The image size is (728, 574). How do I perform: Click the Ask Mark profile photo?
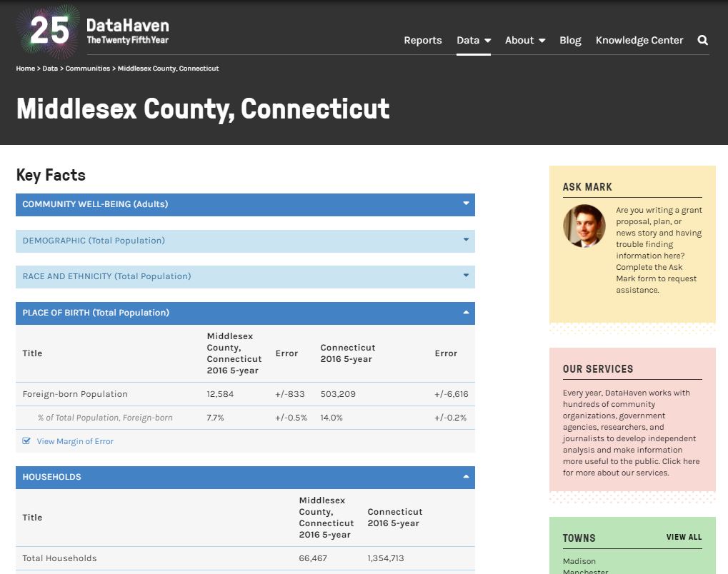pyautogui.click(x=584, y=226)
